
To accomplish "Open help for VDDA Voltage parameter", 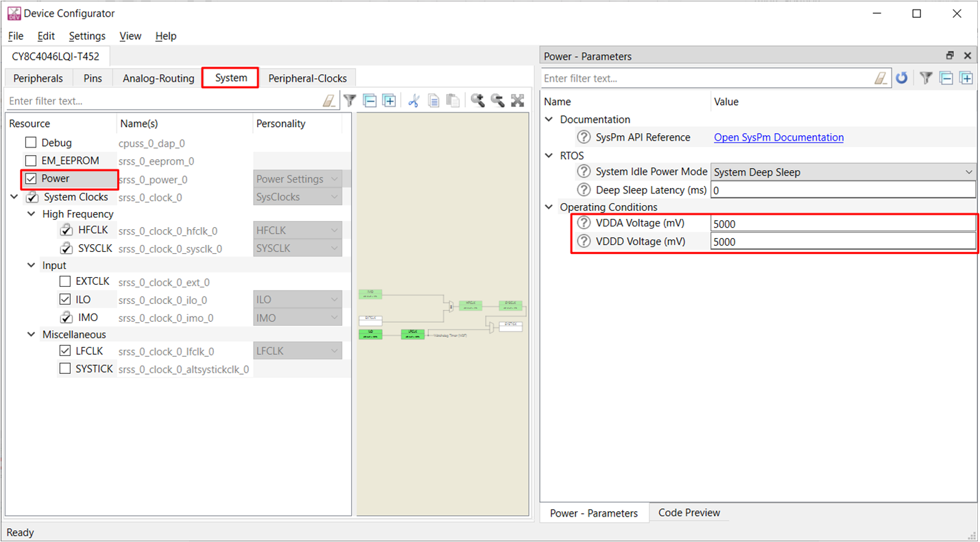I will [584, 223].
